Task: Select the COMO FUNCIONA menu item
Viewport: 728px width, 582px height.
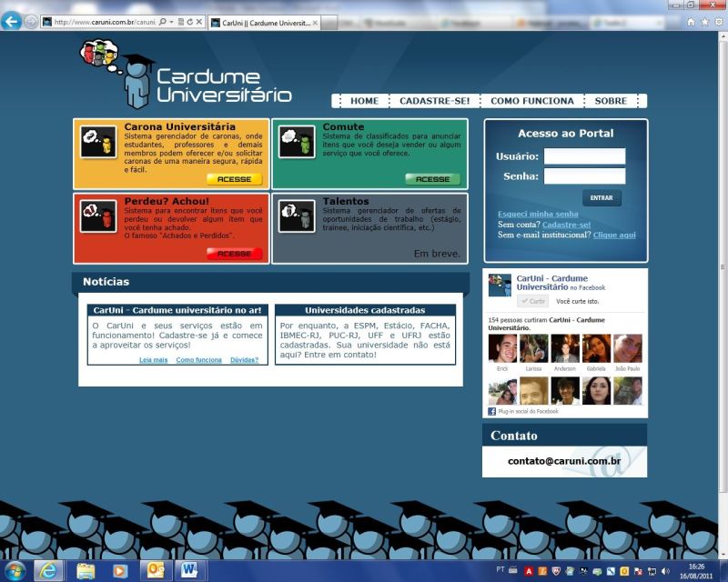Action: [532, 101]
